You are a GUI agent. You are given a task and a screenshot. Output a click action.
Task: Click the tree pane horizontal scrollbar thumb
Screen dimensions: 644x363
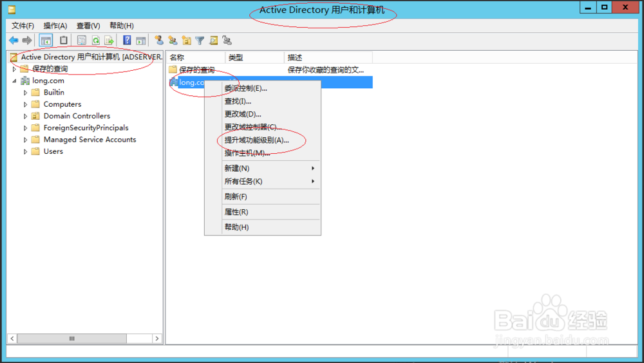click(x=72, y=339)
